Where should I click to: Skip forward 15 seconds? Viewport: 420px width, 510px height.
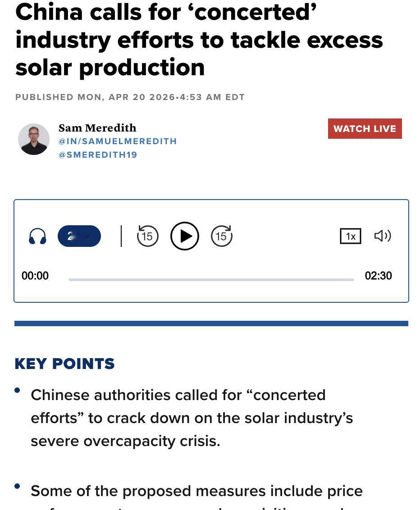221,236
